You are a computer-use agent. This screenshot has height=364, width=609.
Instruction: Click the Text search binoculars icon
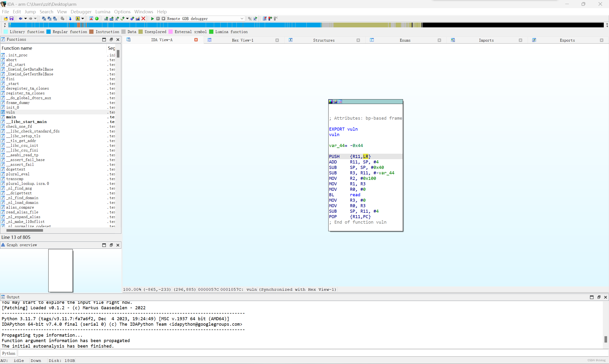[50, 19]
